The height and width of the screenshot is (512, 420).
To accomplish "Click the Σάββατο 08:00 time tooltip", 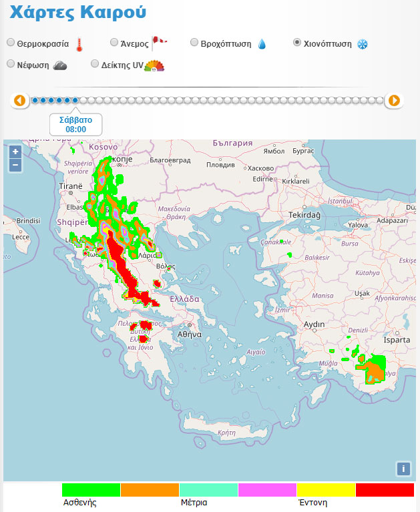I will click(x=75, y=124).
